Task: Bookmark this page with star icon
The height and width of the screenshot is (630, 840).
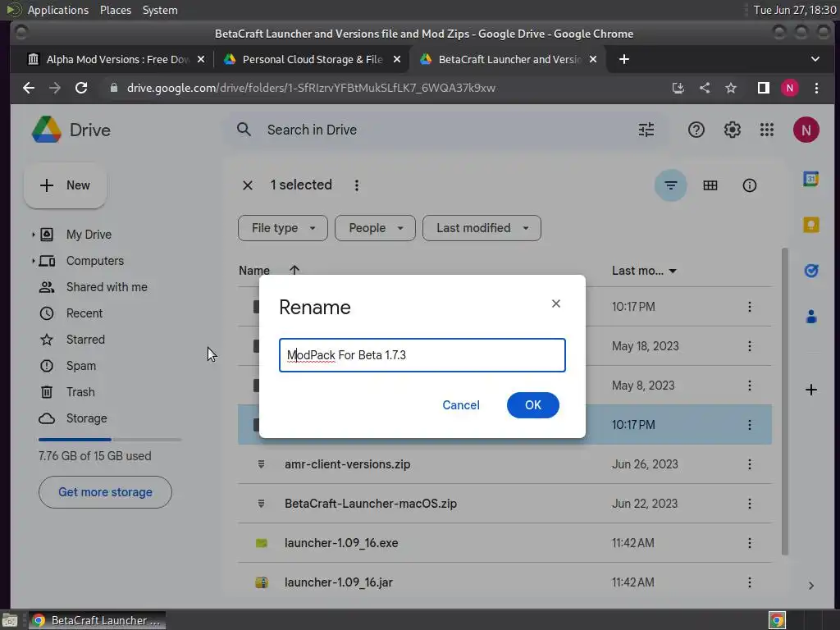Action: [x=731, y=88]
